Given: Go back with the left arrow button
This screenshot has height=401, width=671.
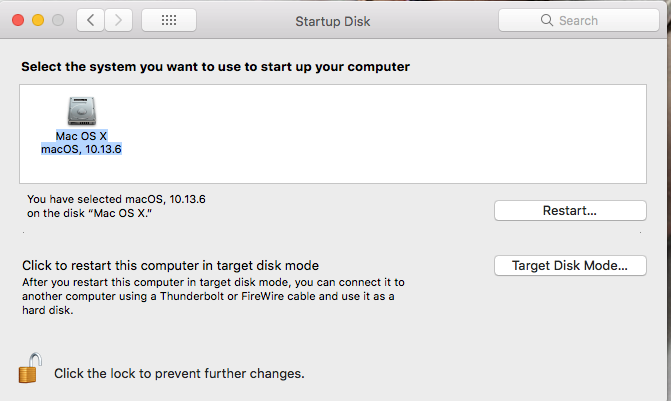Looking at the screenshot, I should 90,20.
